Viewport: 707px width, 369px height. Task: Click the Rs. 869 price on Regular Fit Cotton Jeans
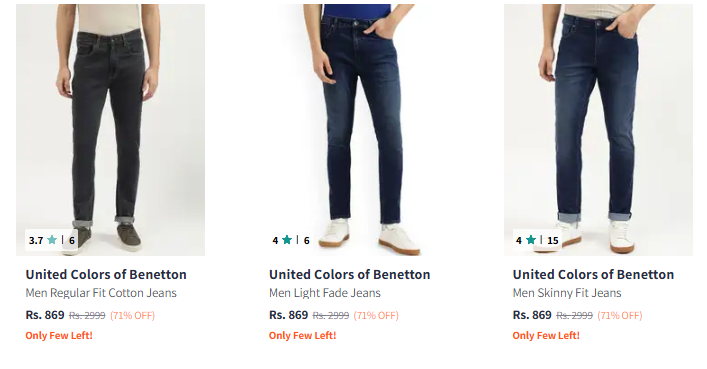click(45, 315)
